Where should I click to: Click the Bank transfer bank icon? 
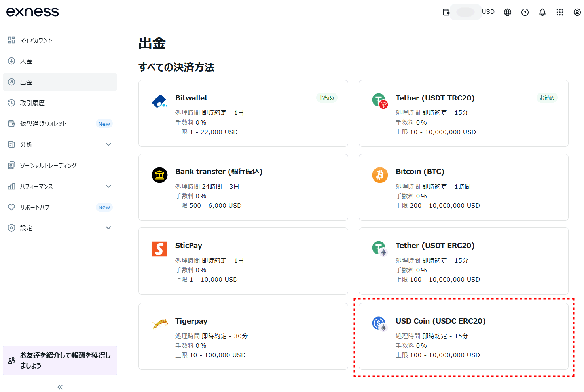click(159, 175)
